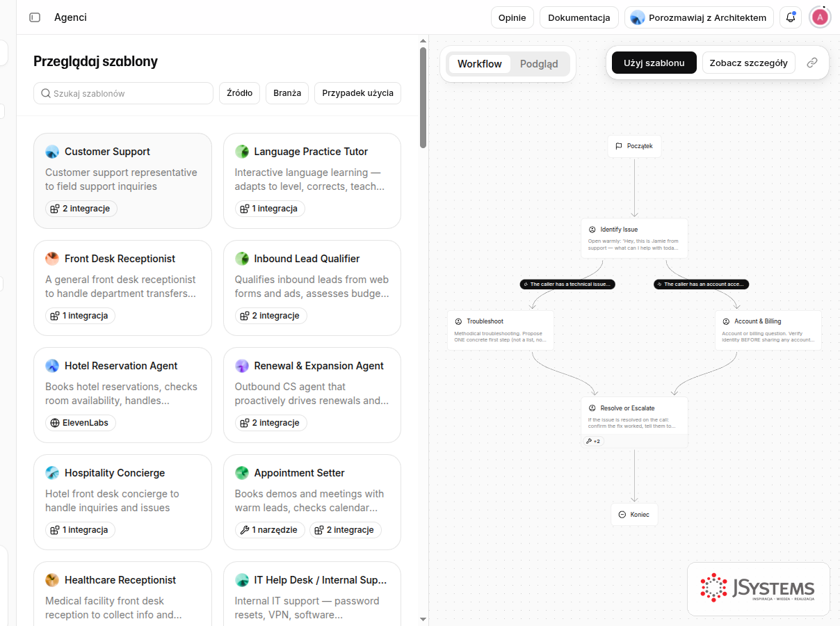The width and height of the screenshot is (840, 626).
Task: Click the agent icon on Troubleshoot node
Action: [x=458, y=321]
